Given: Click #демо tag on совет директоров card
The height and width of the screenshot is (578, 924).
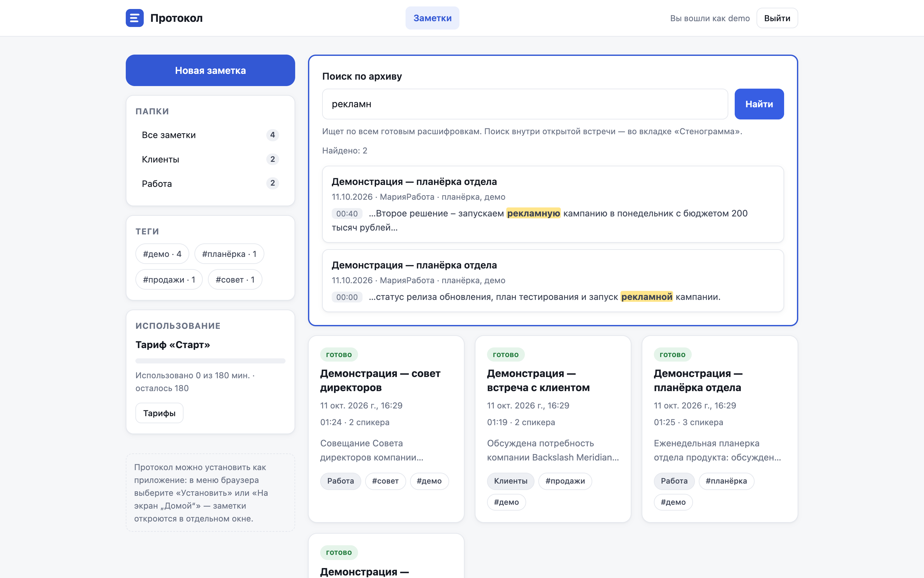Looking at the screenshot, I should 429,481.
